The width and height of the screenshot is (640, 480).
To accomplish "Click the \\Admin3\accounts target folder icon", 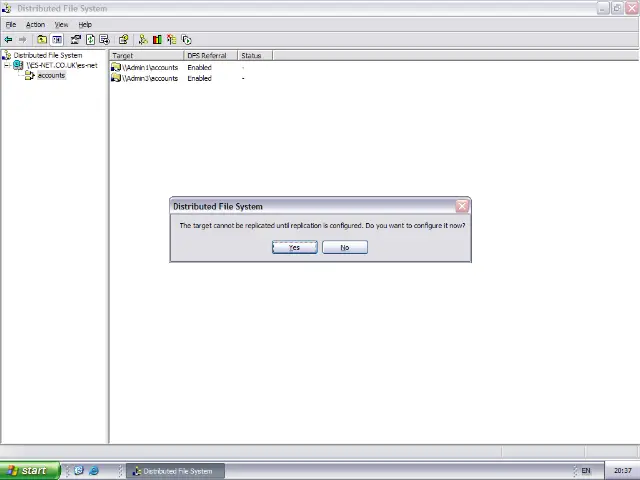I will point(116,78).
